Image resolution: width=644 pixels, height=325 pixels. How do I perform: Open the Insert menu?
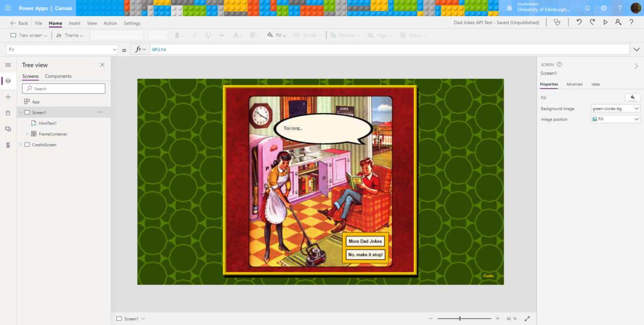coord(74,23)
